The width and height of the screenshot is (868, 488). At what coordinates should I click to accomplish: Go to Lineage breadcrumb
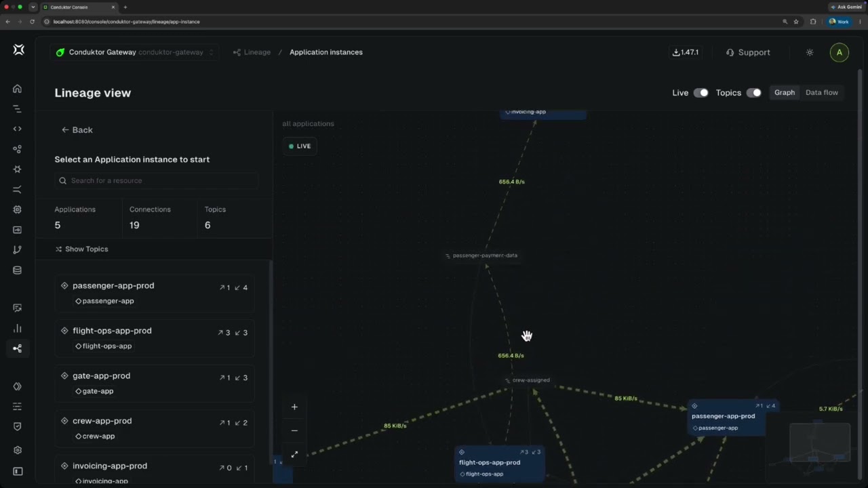(x=252, y=52)
